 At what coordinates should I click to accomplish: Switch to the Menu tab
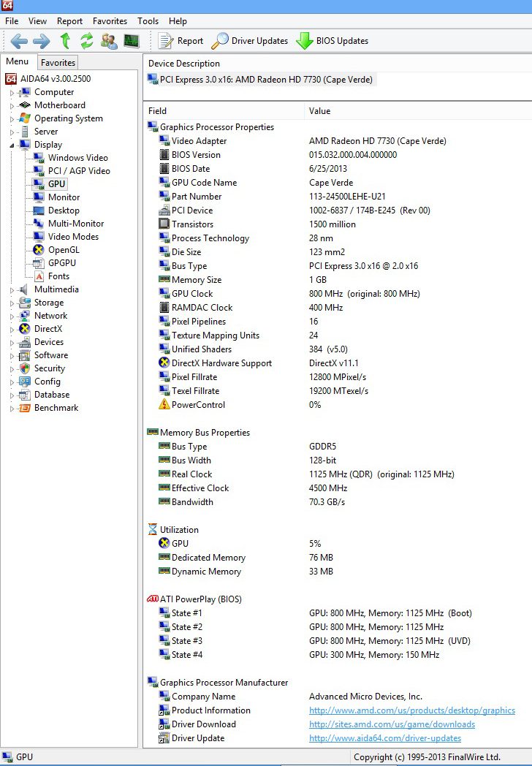[x=18, y=61]
